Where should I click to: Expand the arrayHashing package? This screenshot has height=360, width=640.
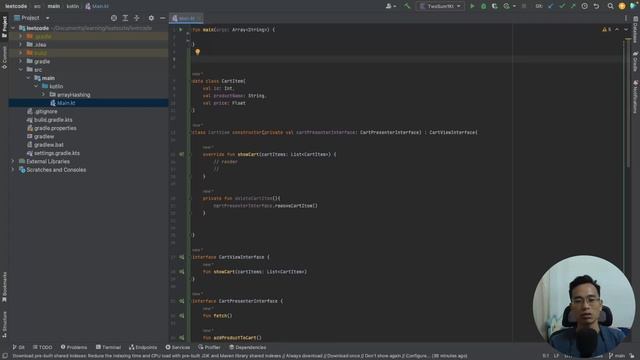click(x=43, y=95)
